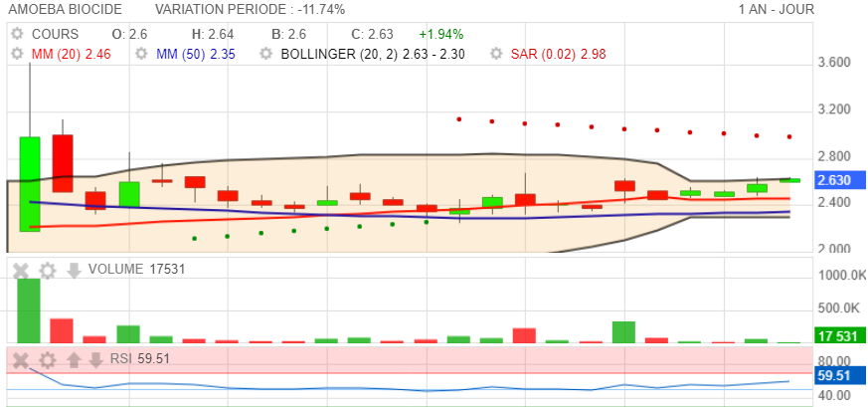Viewport: 868px width, 407px height.
Task: Remove the RSI panel with its X icon
Action: point(21,361)
